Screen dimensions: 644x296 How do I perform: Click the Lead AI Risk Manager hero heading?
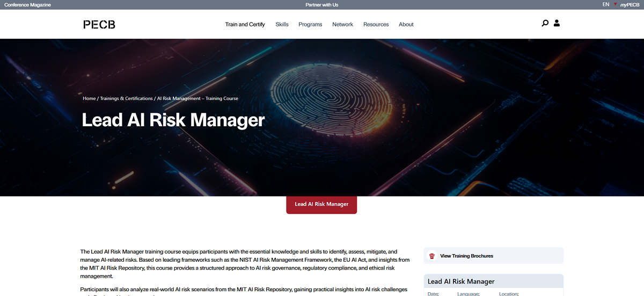pyautogui.click(x=173, y=120)
